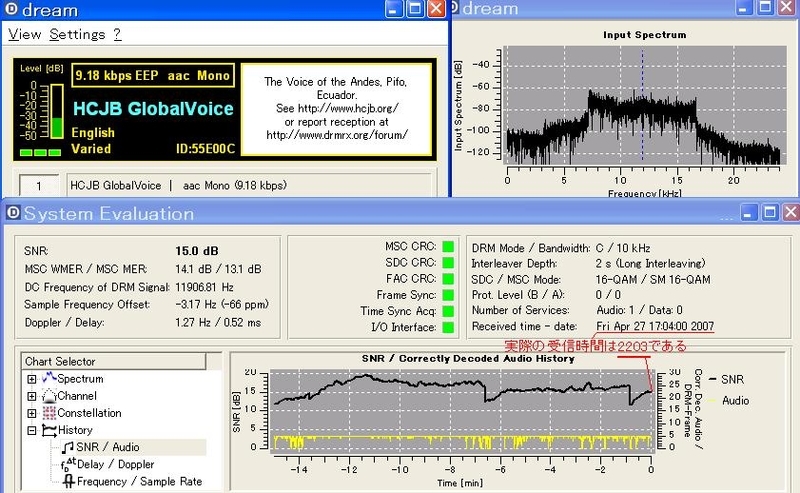Click HCJB GlobalVoice aac Mono service entry
This screenshot has height=493, width=800.
pyautogui.click(x=179, y=185)
